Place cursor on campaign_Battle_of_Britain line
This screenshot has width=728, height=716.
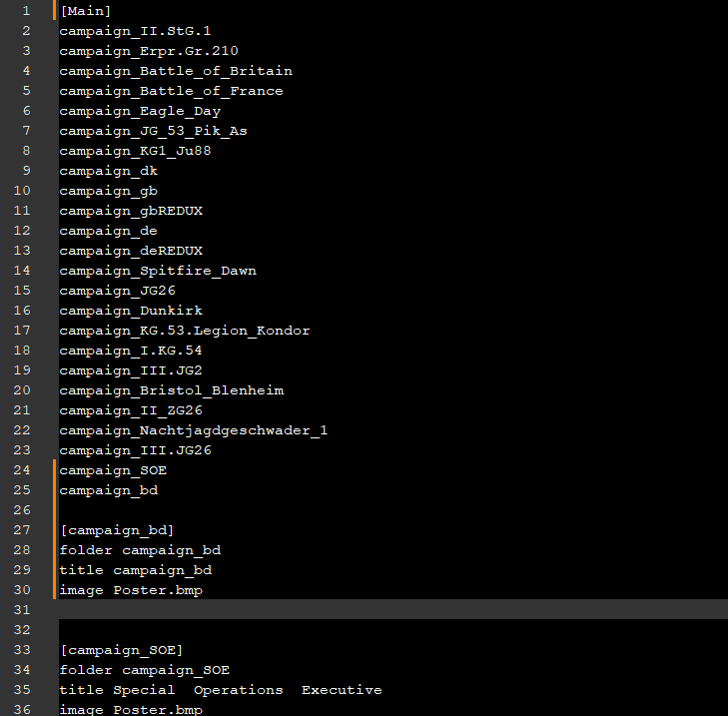[176, 71]
